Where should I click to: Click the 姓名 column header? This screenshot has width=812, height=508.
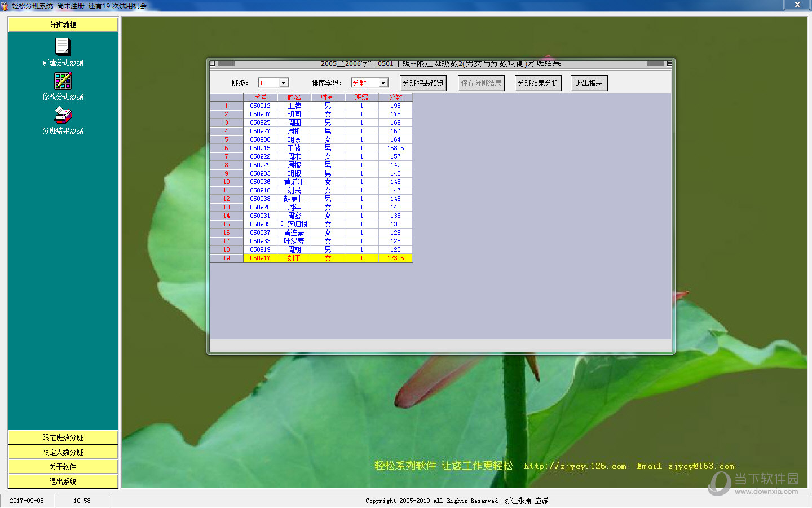[x=294, y=97]
